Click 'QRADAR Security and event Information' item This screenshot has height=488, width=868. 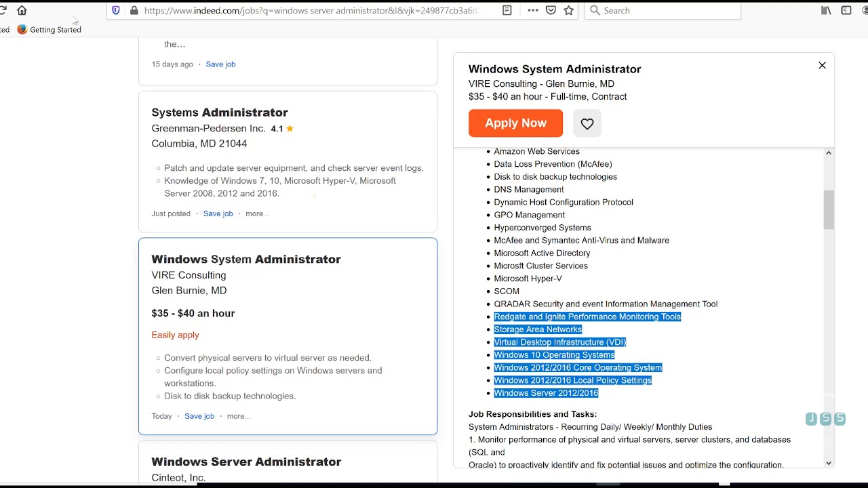[x=606, y=304]
